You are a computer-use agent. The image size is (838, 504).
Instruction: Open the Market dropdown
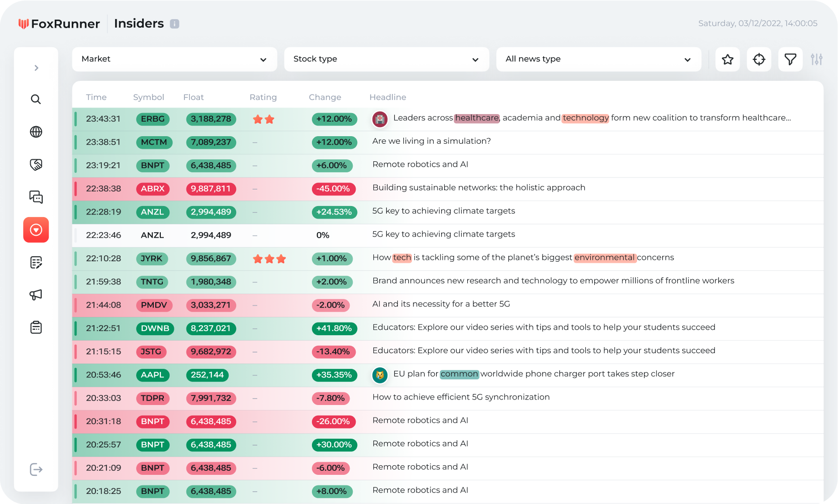[x=174, y=59]
